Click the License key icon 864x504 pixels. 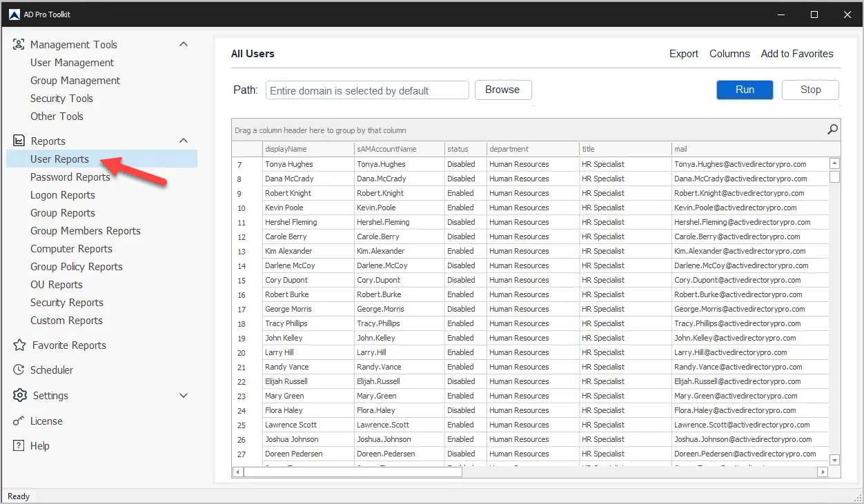pos(19,421)
